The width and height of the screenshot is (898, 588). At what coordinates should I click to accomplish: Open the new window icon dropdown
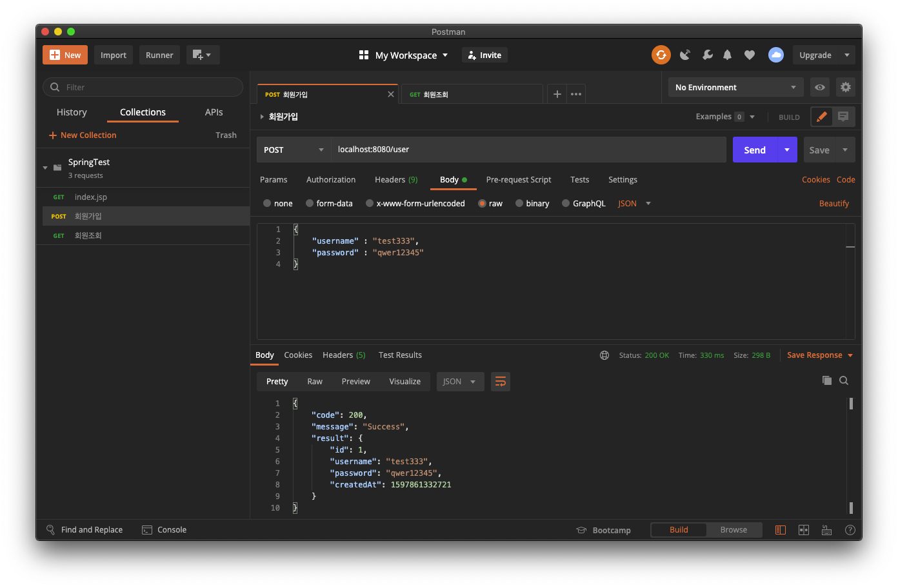[x=203, y=55]
